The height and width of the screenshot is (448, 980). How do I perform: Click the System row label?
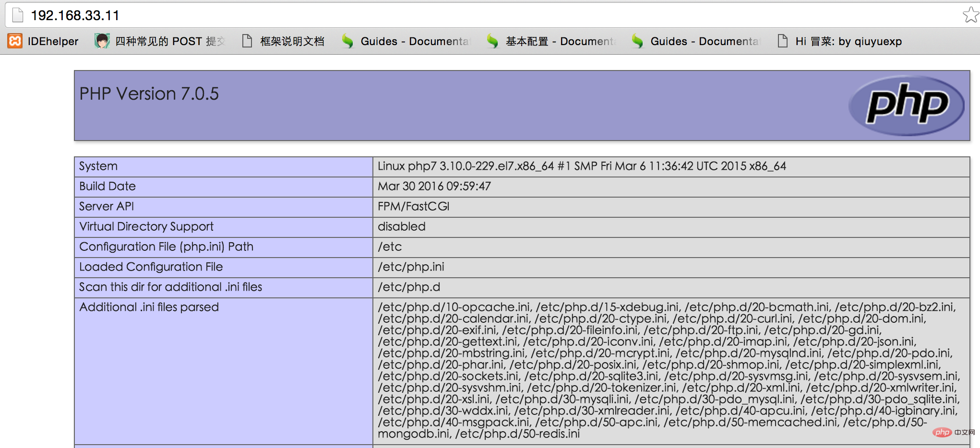click(98, 166)
